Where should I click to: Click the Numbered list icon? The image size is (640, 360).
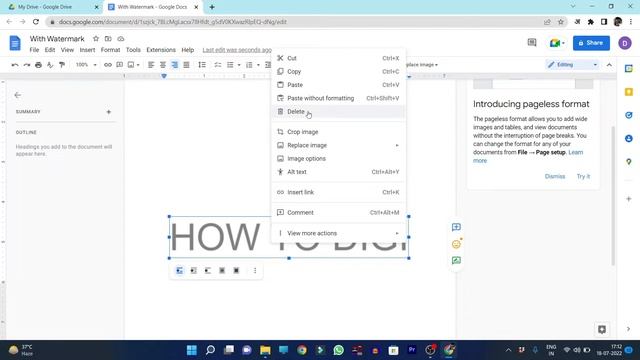coord(249,65)
